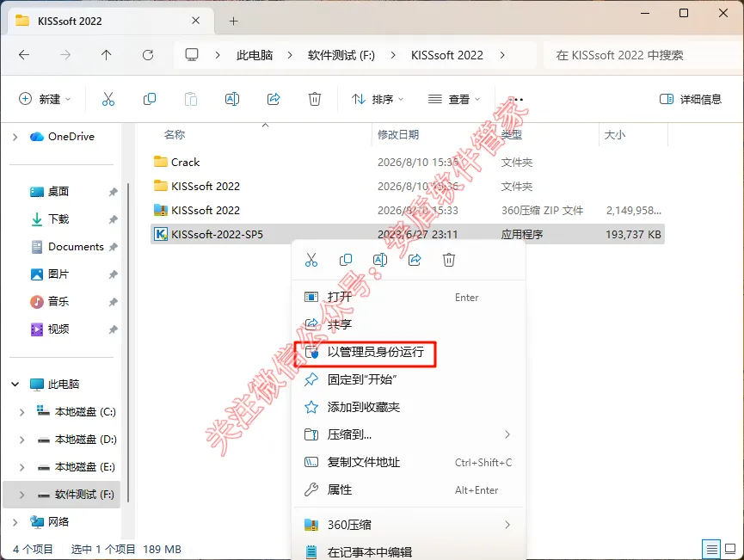Expand 软件测试 (F:) in the sidebar
The height and width of the screenshot is (560, 744).
click(x=22, y=495)
